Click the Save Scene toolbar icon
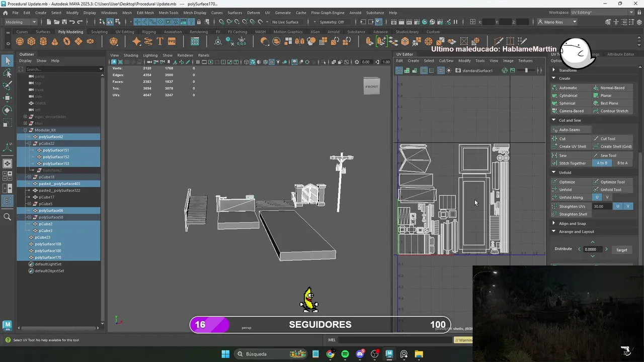 pyautogui.click(x=64, y=22)
